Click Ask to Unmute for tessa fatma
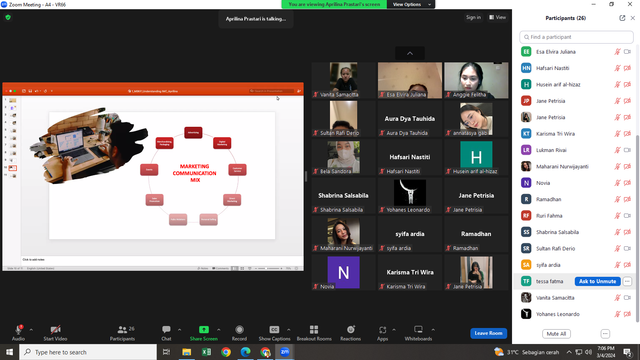Screen dimensions: 640x360 598,281
